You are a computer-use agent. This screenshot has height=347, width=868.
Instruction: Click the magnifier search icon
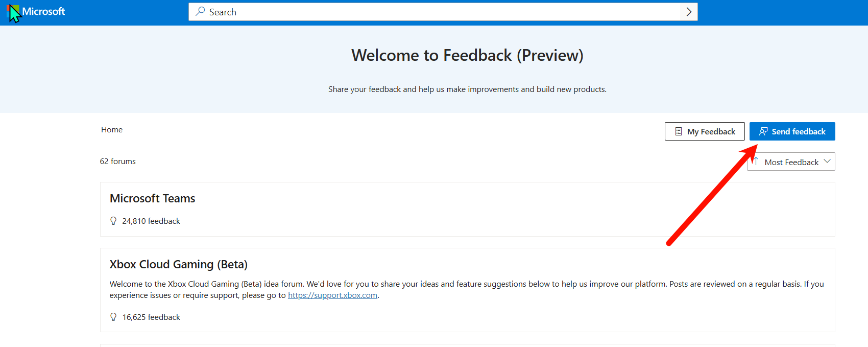pyautogui.click(x=200, y=11)
